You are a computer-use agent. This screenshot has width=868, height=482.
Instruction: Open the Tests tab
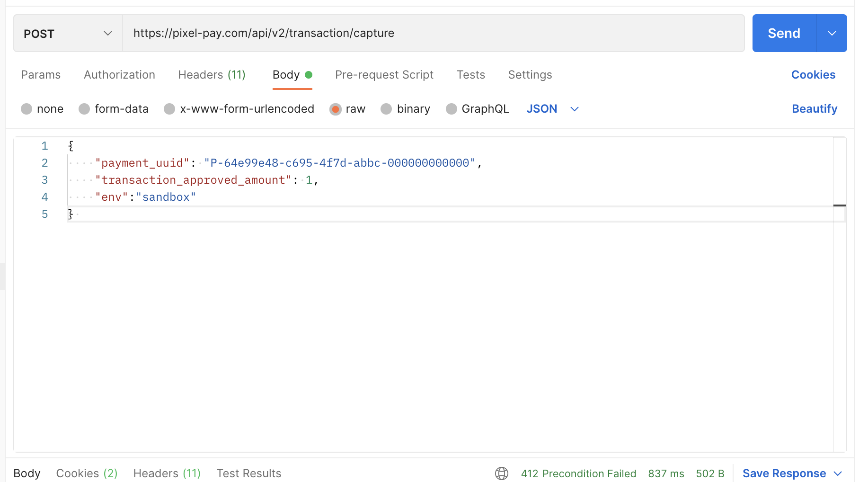471,74
